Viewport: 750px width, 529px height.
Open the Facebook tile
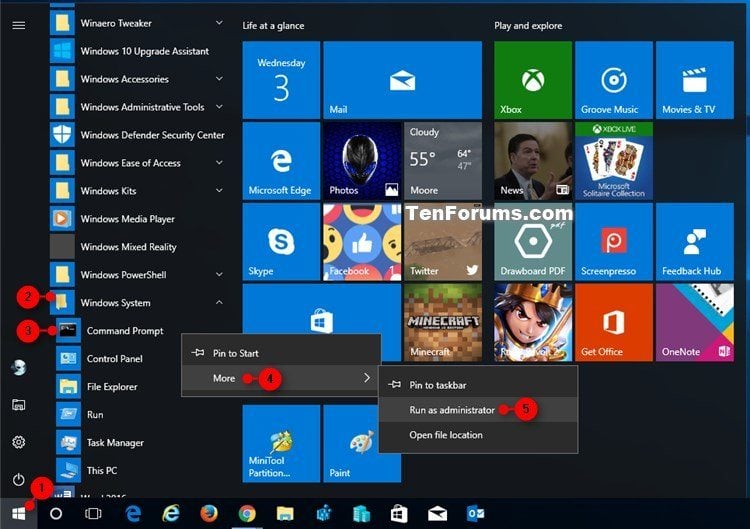click(x=362, y=242)
